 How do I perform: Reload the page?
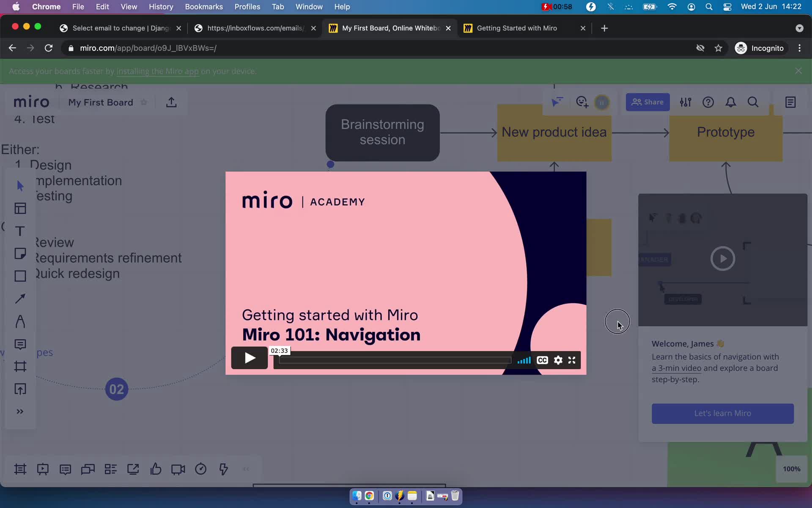49,48
